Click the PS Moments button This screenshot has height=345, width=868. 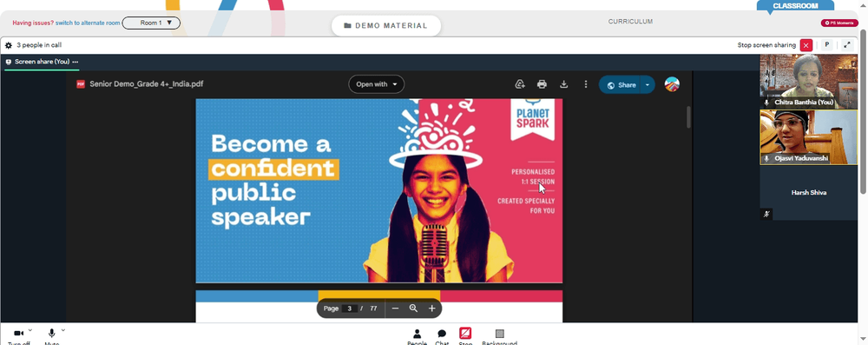tap(839, 23)
